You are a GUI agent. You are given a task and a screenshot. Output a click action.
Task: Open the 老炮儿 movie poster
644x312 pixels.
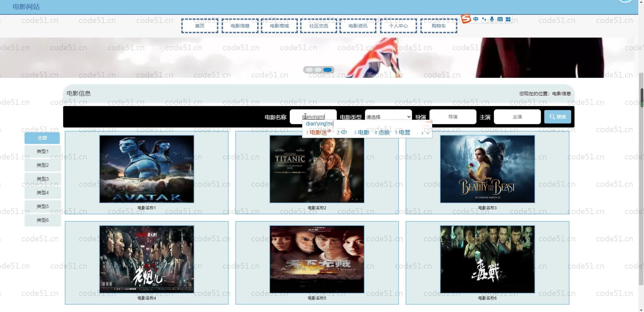click(147, 259)
